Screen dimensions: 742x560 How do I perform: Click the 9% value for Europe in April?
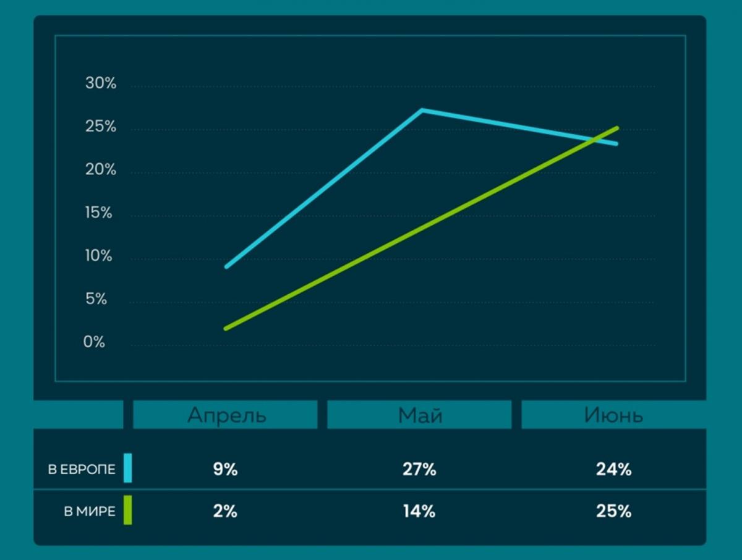point(225,469)
